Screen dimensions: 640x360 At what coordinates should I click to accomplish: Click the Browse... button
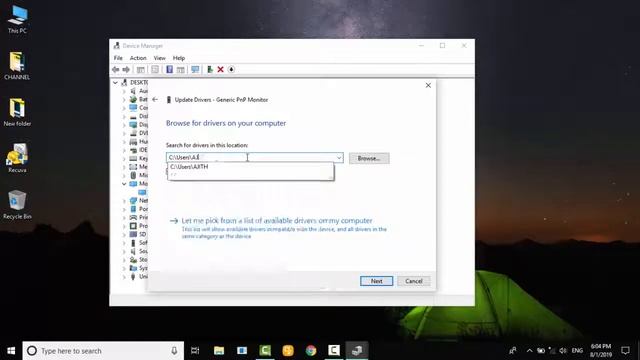369,158
